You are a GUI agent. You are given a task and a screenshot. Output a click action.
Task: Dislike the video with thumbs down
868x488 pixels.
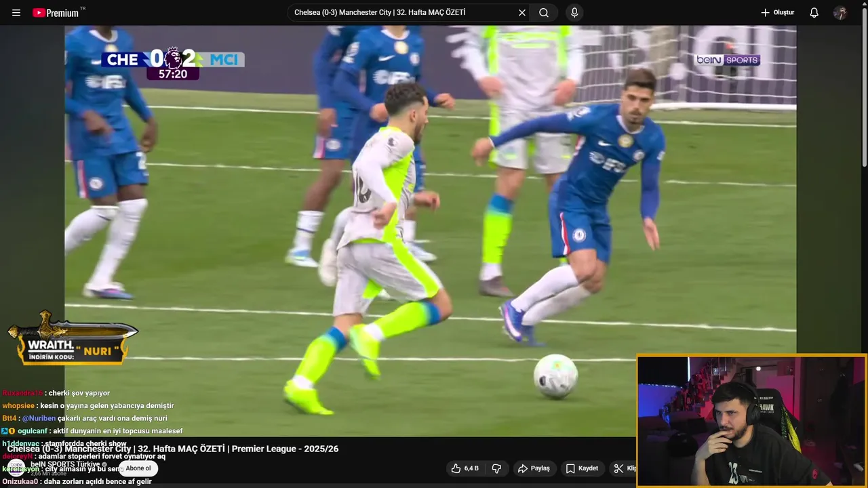(x=496, y=468)
